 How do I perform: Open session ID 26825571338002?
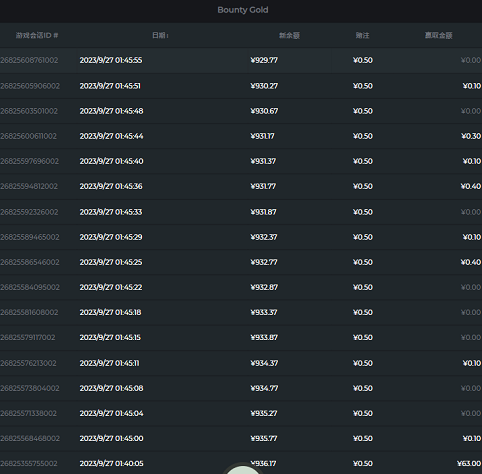[x=28, y=413]
